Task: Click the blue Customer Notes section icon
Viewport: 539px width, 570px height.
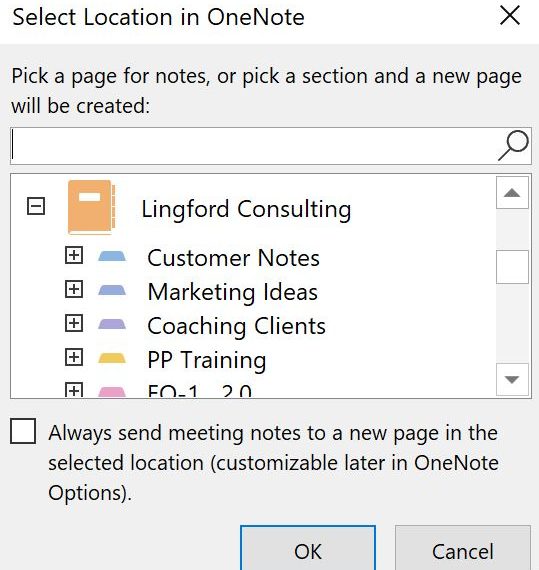Action: [x=112, y=256]
